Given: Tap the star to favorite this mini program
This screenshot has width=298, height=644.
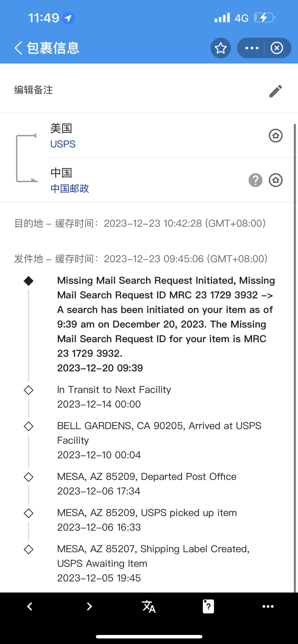Looking at the screenshot, I should [x=220, y=48].
